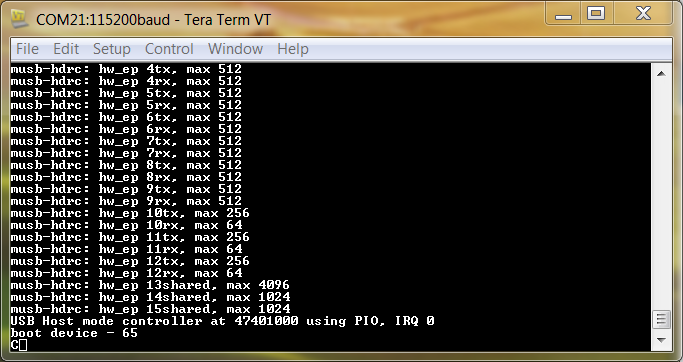Open the Help menu
This screenshot has height=362, width=683.
293,49
